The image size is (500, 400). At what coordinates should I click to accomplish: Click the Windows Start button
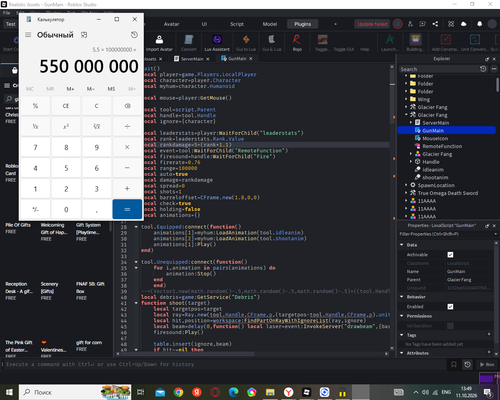[9, 392]
